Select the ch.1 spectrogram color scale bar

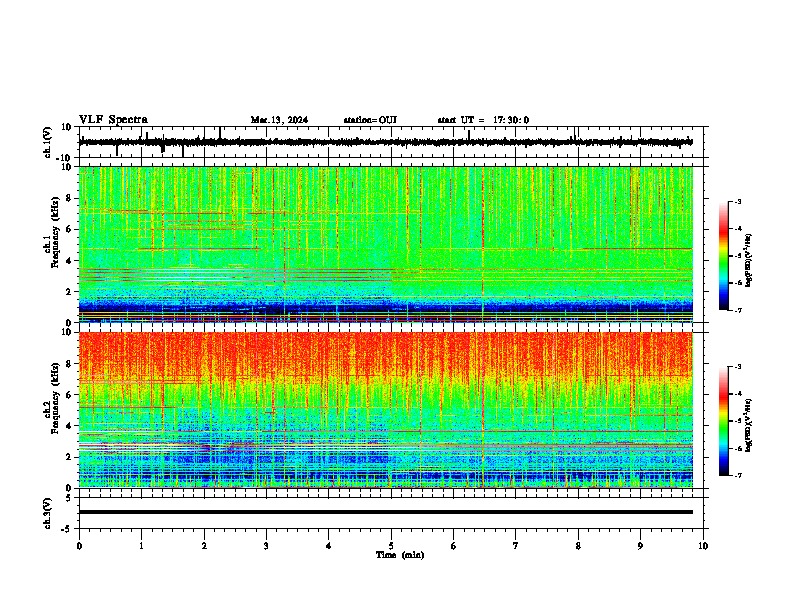point(724,256)
